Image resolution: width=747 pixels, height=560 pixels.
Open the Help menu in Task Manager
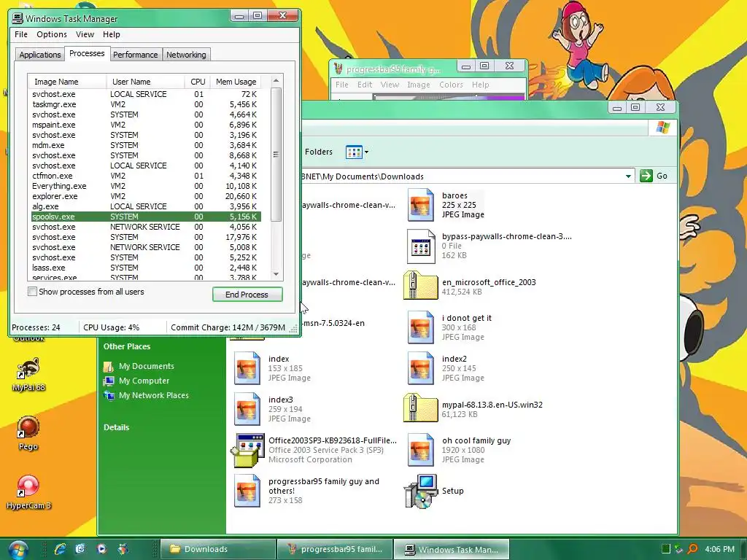[112, 34]
